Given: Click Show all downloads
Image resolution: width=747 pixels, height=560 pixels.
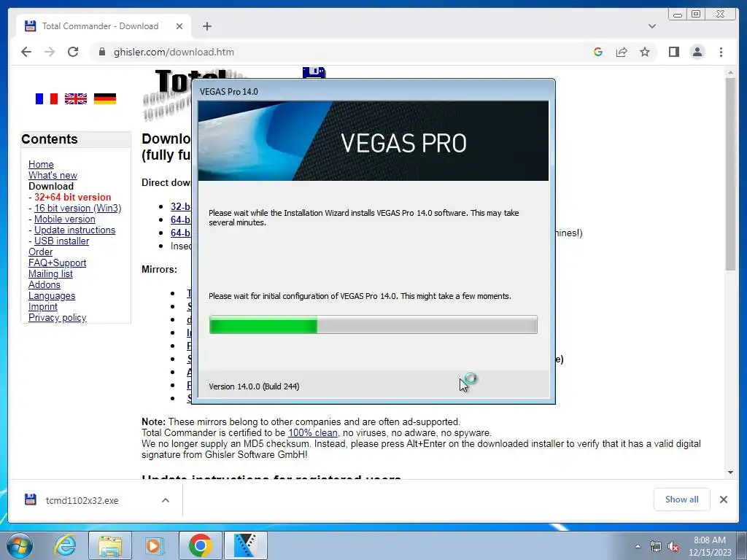Looking at the screenshot, I should [682, 499].
